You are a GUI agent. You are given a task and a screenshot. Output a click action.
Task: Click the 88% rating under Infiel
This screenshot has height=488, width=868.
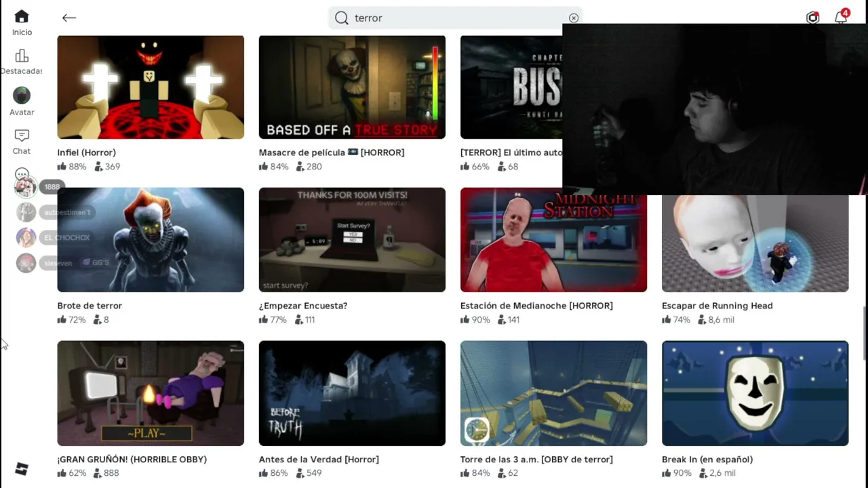(72, 167)
